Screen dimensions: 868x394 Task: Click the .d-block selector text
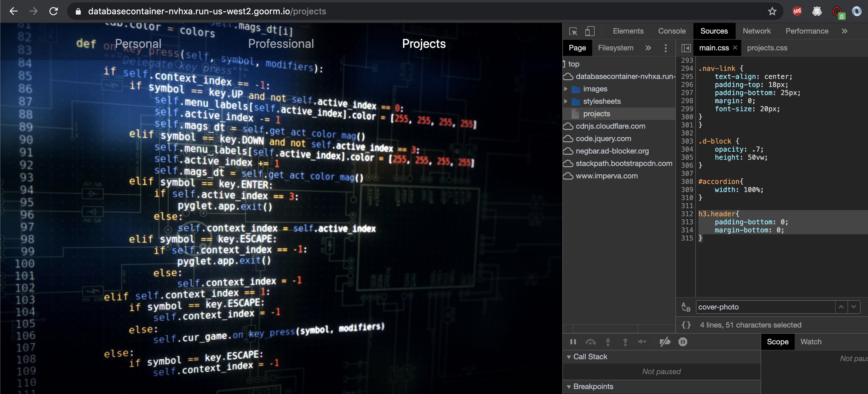[x=715, y=141]
